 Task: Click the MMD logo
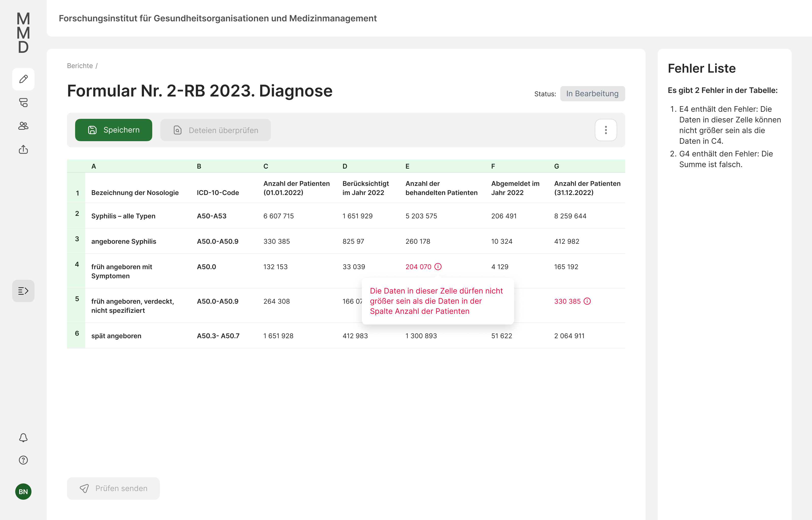(x=23, y=33)
